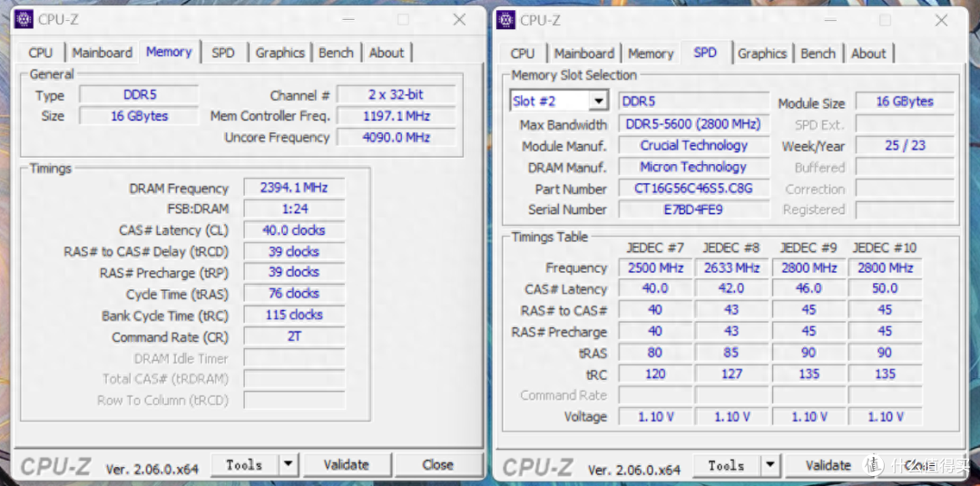Screen dimensions: 980x486
Task: Open the About tab in left window
Action: 387,53
